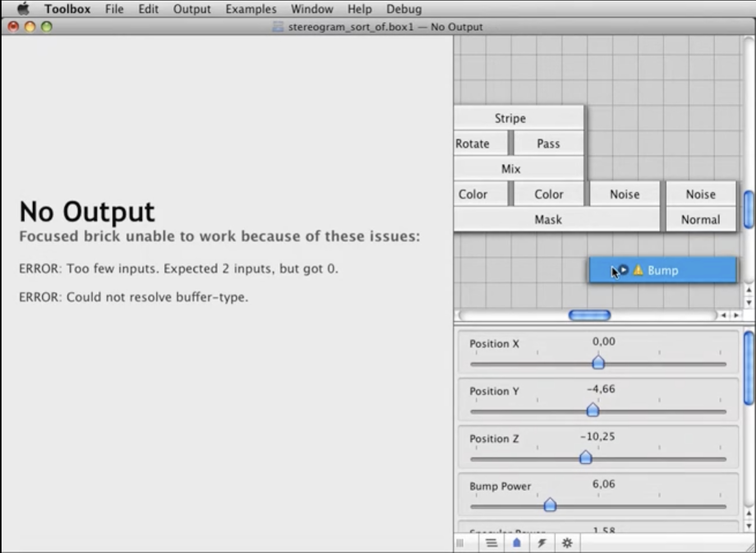Click the Mix brick
756x553 pixels.
tap(511, 169)
